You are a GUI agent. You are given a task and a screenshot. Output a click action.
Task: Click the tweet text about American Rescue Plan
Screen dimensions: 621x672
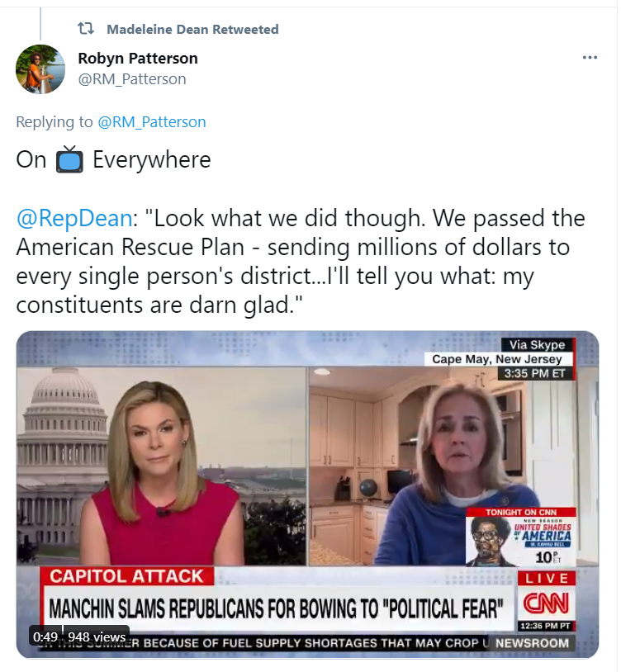[301, 262]
